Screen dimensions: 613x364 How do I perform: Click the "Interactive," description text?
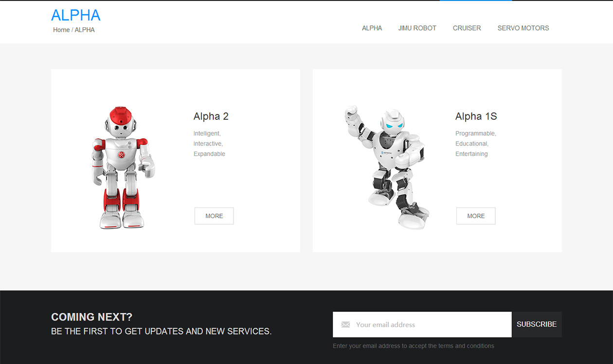[208, 144]
